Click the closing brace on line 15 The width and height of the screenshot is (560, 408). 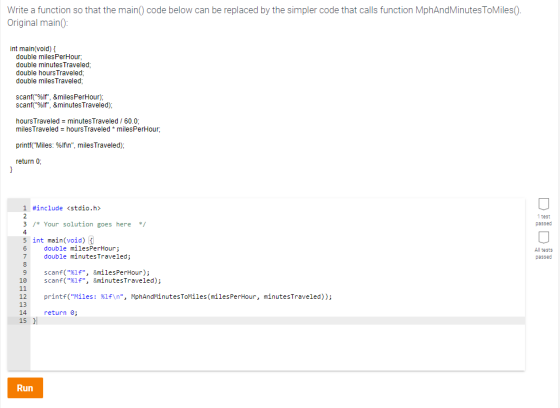(x=35, y=321)
